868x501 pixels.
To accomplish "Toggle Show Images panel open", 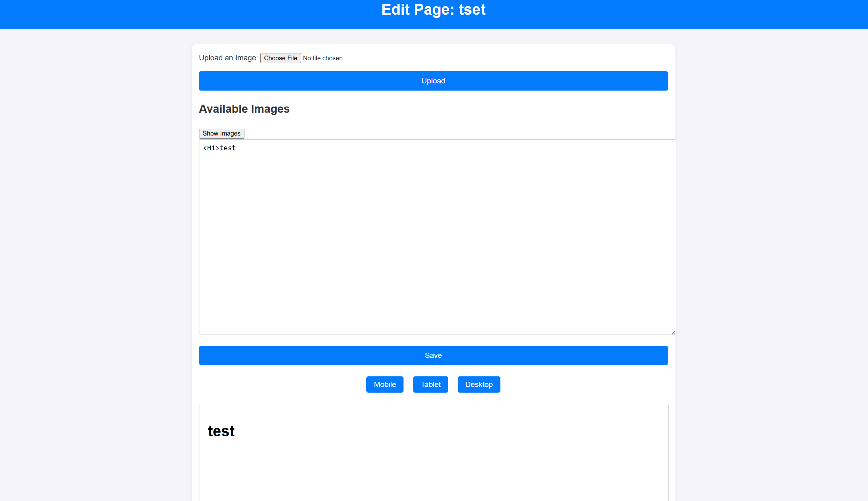I will click(x=221, y=133).
